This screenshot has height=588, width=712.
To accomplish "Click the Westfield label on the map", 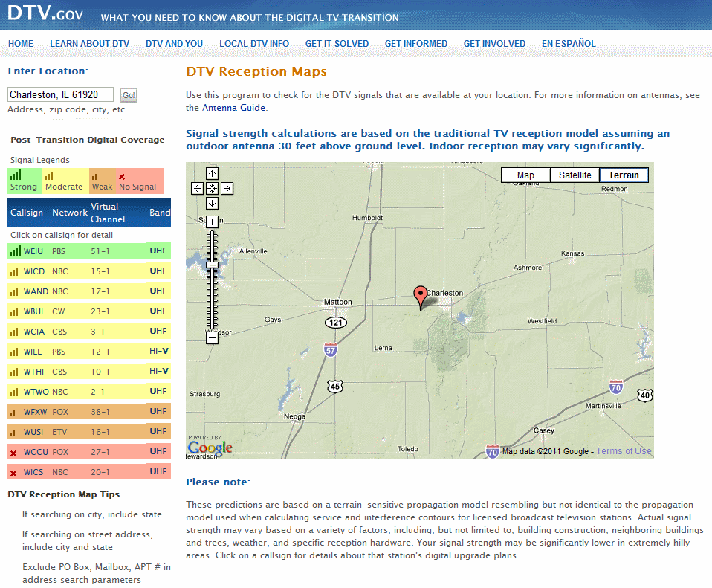I will pyautogui.click(x=542, y=321).
